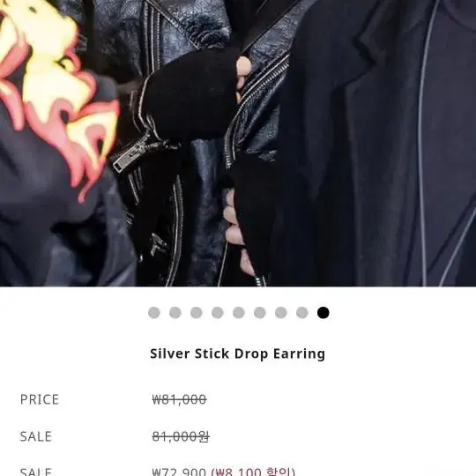Switch to the sixth image dot
The height and width of the screenshot is (476, 476).
(x=260, y=313)
